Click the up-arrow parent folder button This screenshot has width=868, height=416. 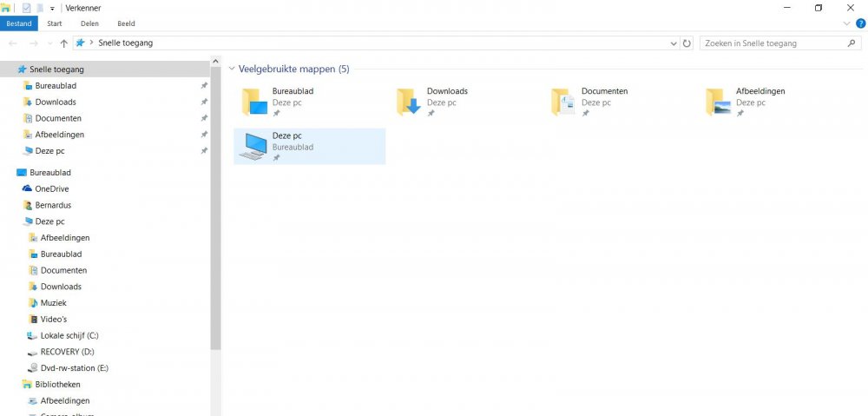(63, 43)
